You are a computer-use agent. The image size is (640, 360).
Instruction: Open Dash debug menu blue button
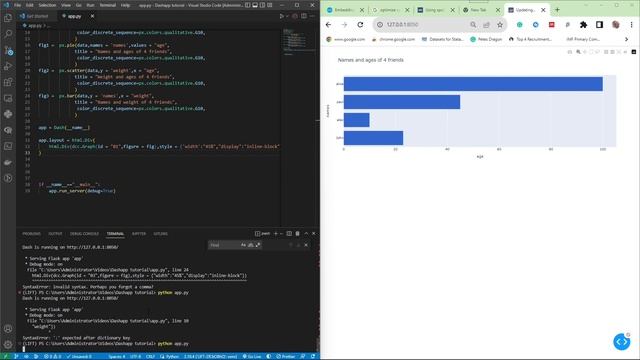pos(622,342)
